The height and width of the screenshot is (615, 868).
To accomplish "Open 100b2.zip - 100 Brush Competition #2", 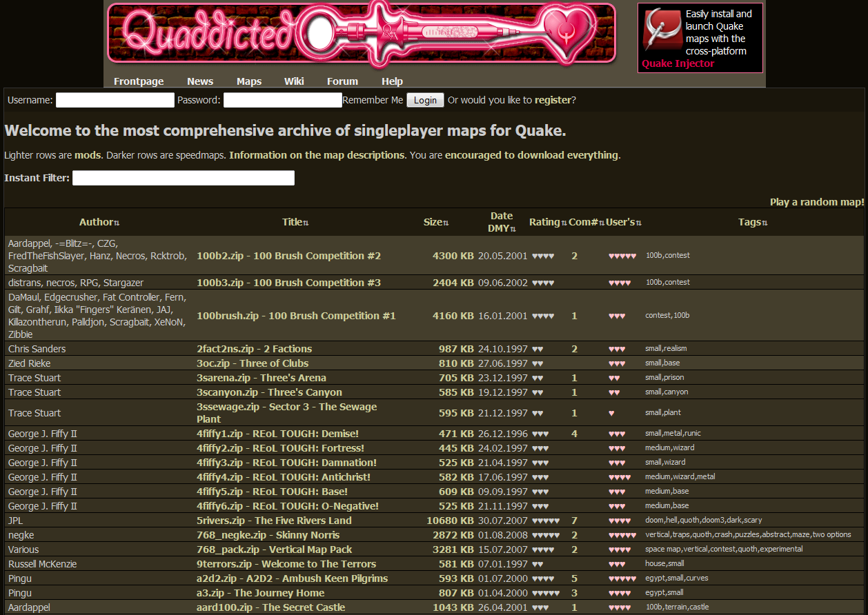I will (x=288, y=256).
